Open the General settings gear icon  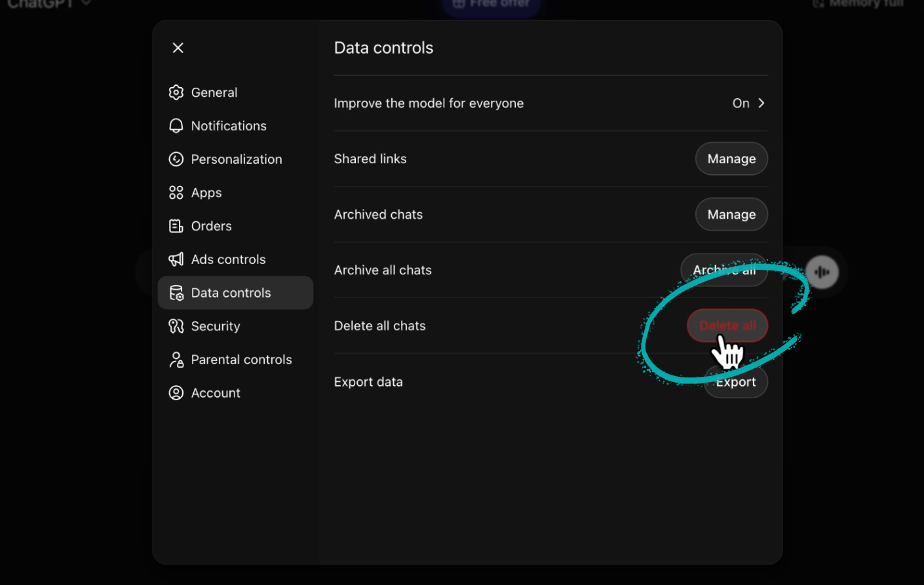point(176,92)
